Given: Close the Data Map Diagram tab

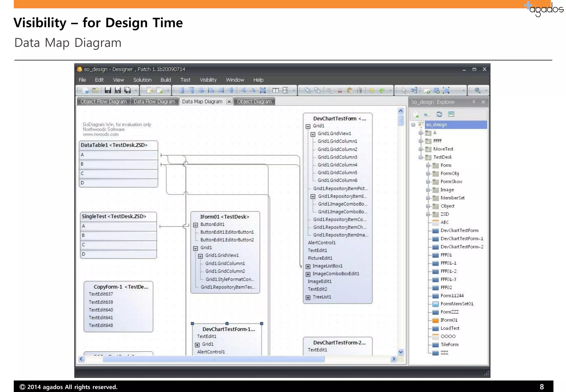Looking at the screenshot, I should [x=229, y=101].
